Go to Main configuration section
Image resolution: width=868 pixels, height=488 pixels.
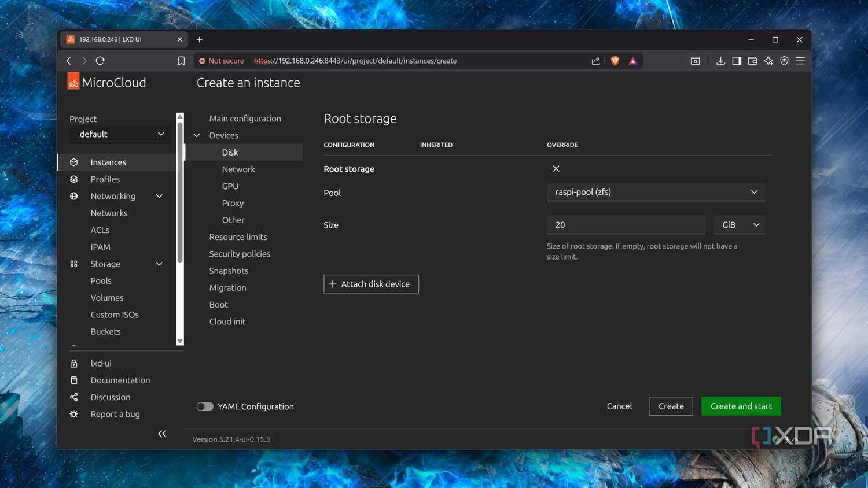coord(245,119)
